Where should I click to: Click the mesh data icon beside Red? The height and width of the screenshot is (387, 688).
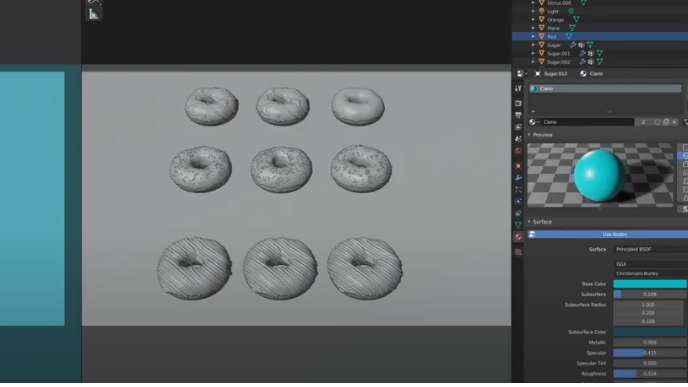(569, 36)
